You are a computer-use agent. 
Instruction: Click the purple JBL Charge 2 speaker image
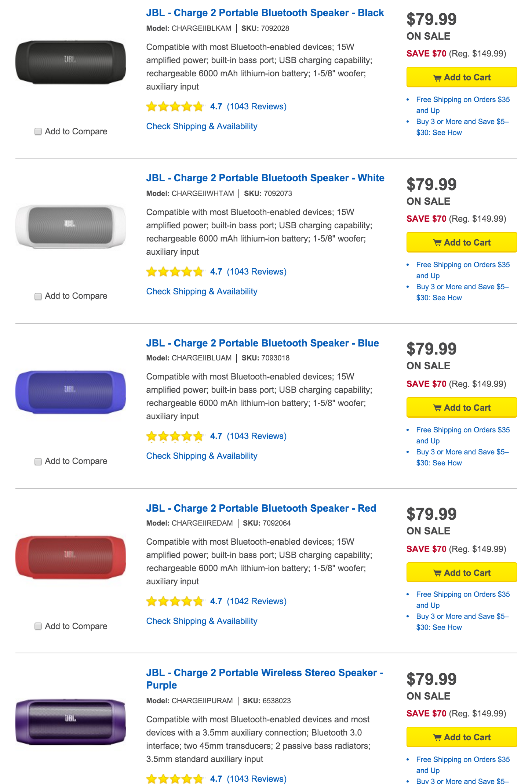click(70, 721)
